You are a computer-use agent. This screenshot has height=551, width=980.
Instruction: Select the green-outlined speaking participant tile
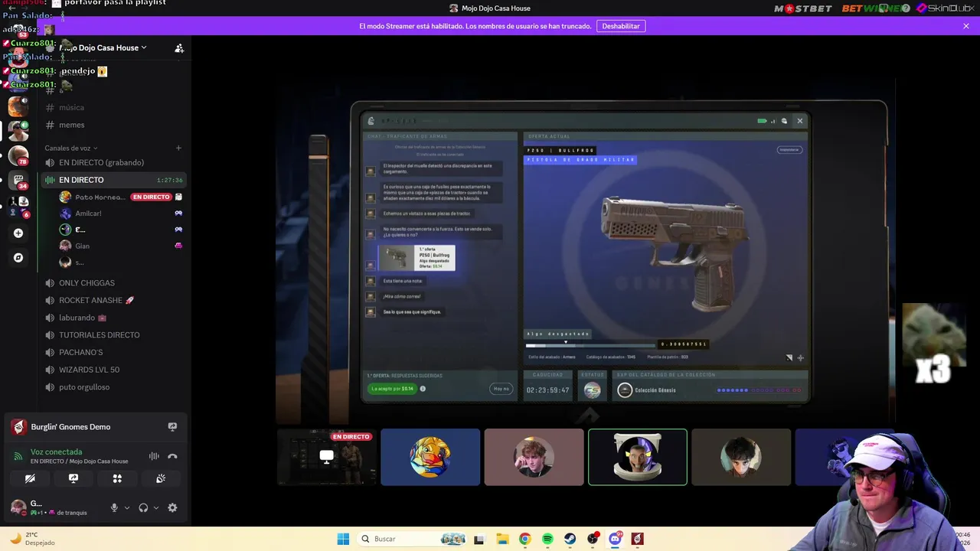638,457
